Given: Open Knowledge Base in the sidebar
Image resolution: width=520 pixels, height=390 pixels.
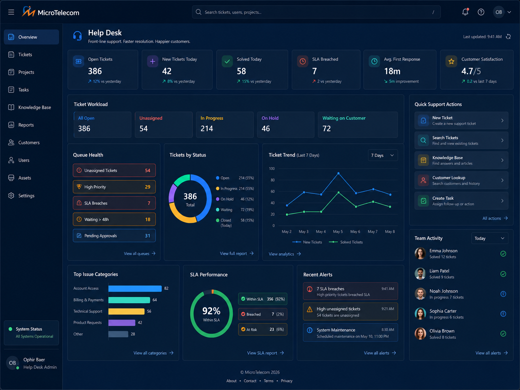Looking at the screenshot, I should pos(31,107).
